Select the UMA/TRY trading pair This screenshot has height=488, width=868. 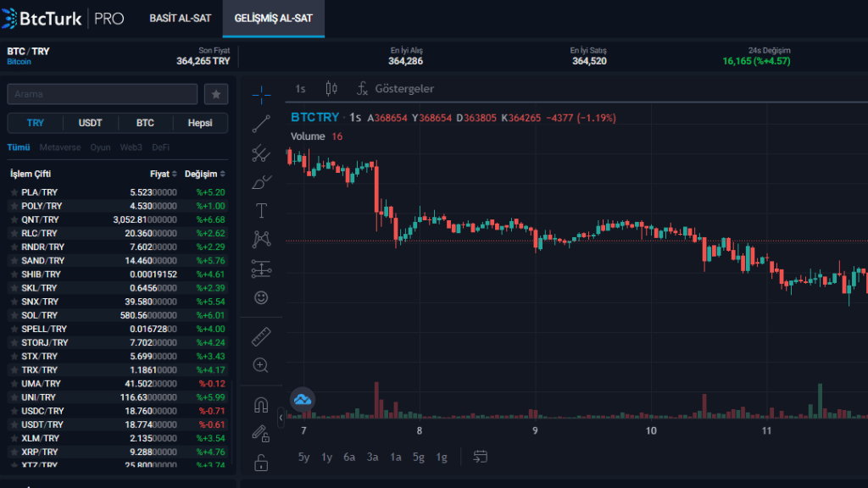(117, 384)
